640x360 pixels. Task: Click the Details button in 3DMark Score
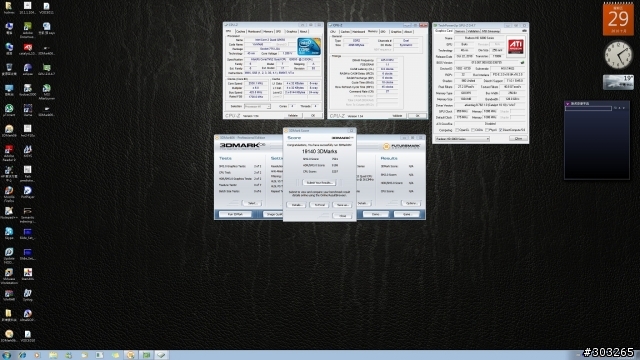(x=297, y=205)
